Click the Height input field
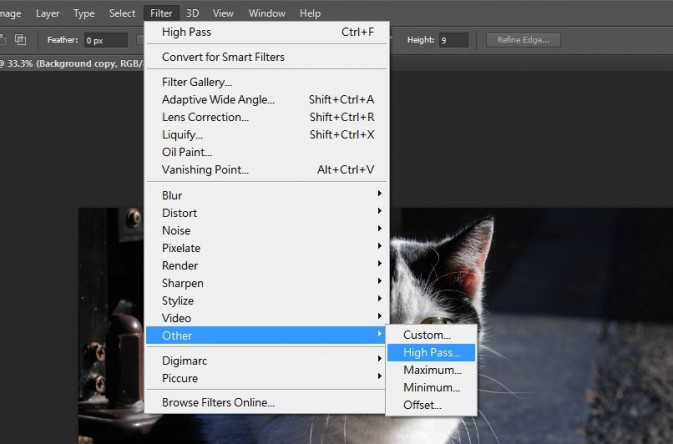673x444 pixels. [x=454, y=40]
